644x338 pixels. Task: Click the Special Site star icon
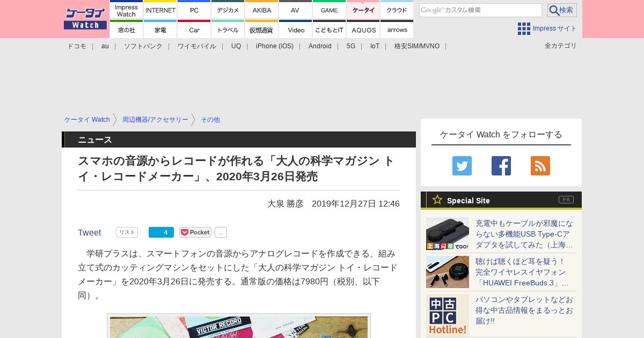click(437, 200)
